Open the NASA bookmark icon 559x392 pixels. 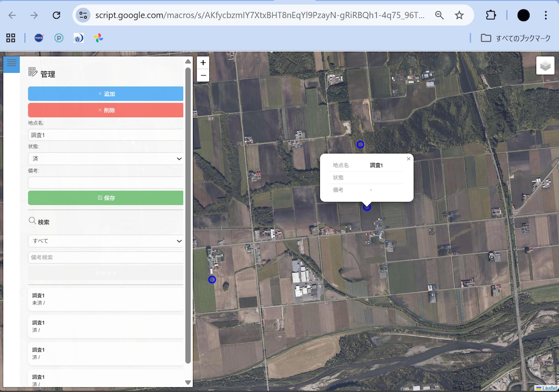click(39, 38)
